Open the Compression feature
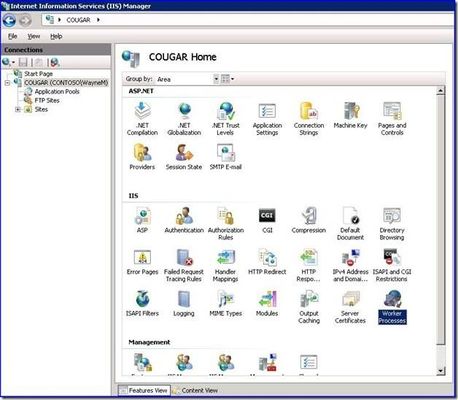Viewport: 458px width, 400px height. [309, 220]
